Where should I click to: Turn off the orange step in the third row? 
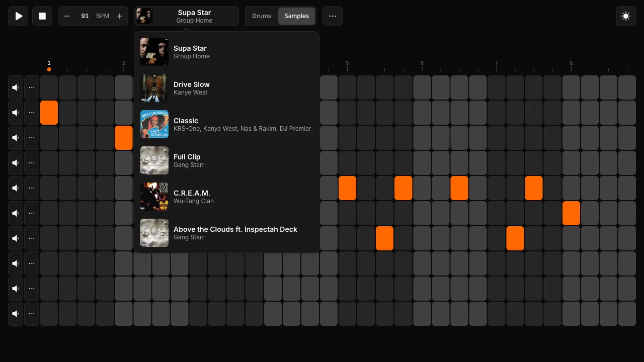click(x=124, y=138)
